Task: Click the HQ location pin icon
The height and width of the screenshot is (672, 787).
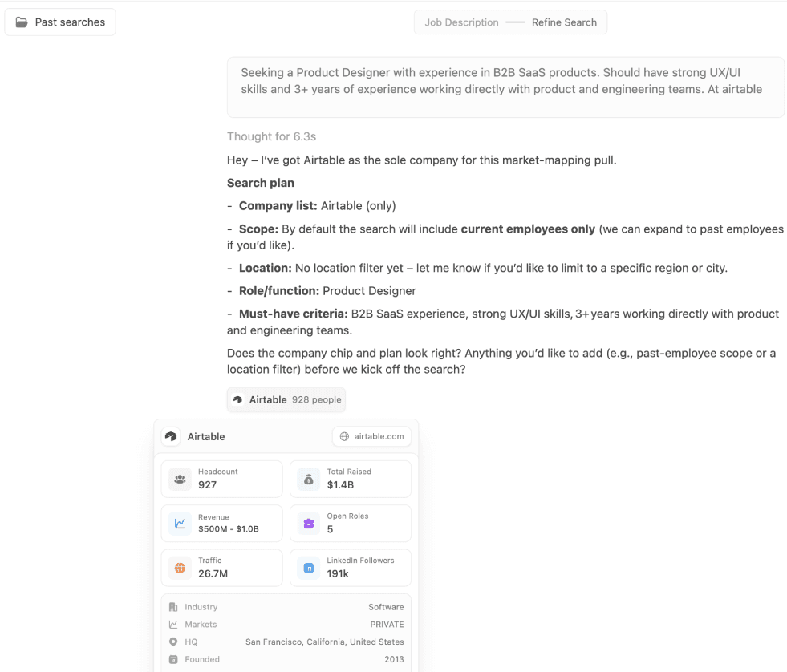Action: (173, 642)
